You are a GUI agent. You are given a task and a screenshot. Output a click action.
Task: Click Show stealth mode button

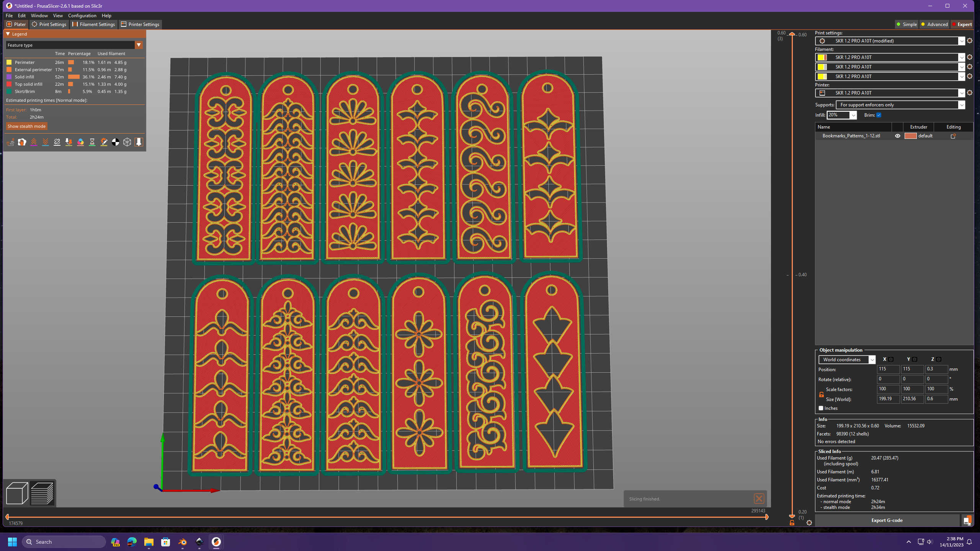(26, 126)
